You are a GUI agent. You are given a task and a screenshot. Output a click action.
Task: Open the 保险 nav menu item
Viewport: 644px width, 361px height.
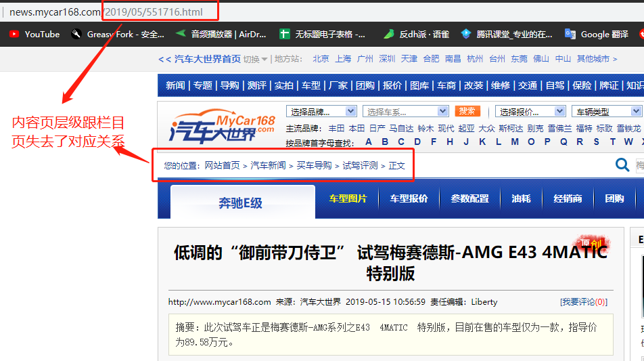(582, 85)
